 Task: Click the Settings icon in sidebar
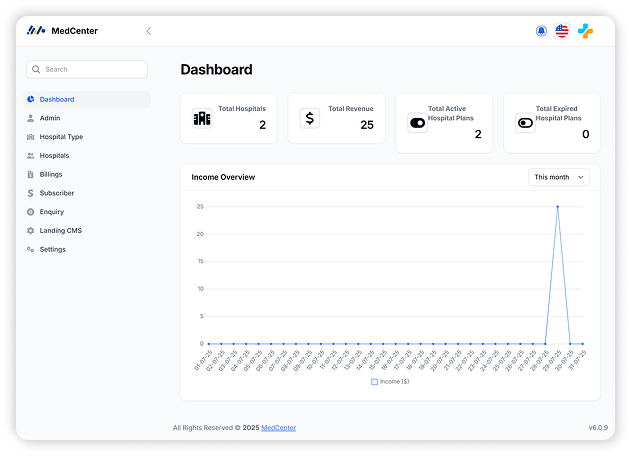pyautogui.click(x=31, y=249)
